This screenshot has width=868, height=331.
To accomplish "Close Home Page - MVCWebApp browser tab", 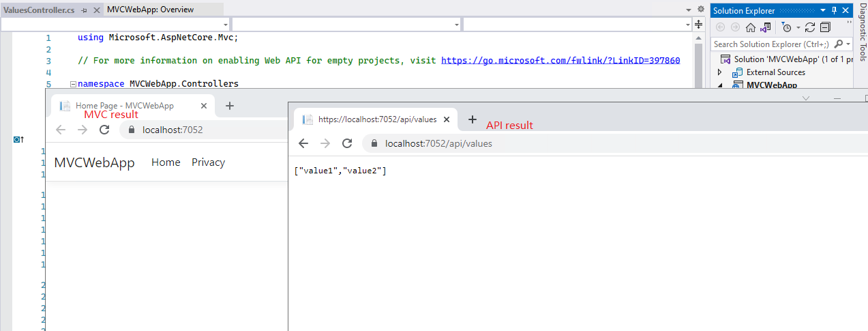I will (x=204, y=106).
